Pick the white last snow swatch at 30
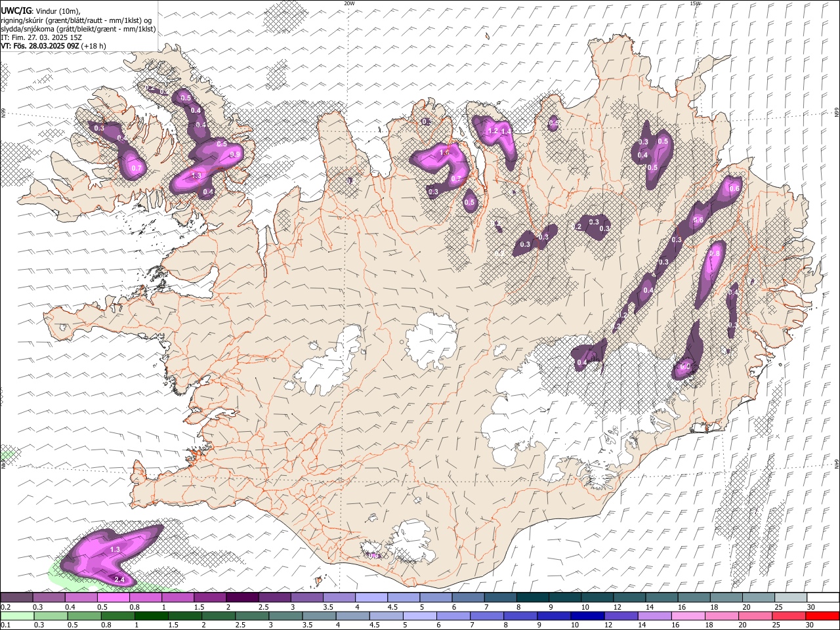The height and width of the screenshot is (630, 840). click(822, 597)
